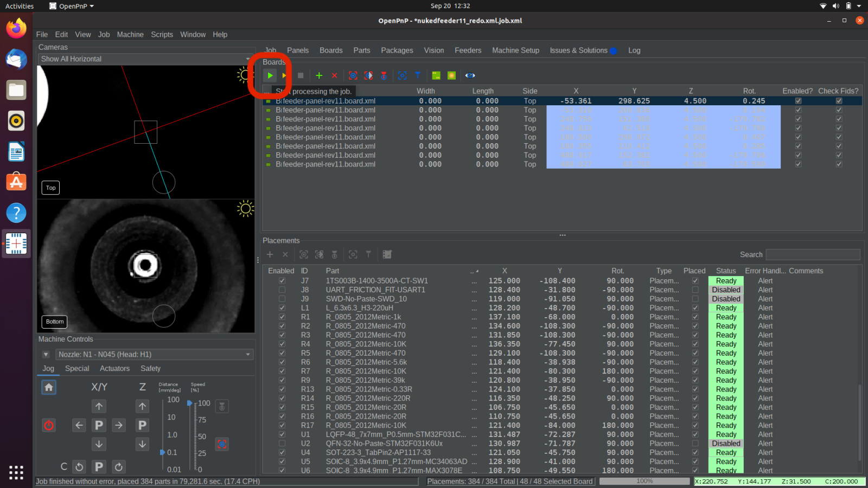The width and height of the screenshot is (868, 488).
Task: Add a board with the green plus icon
Action: (x=319, y=75)
